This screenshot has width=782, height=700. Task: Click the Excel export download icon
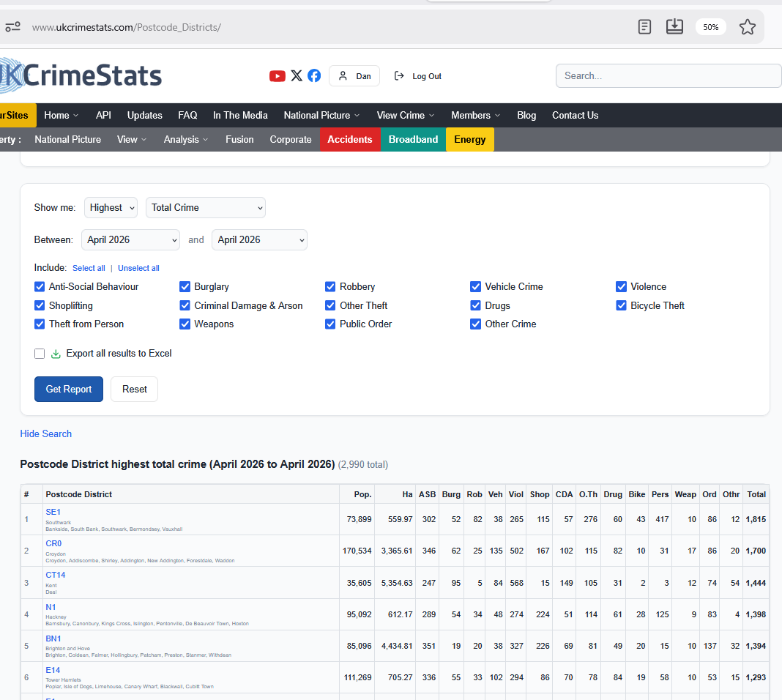click(x=56, y=354)
